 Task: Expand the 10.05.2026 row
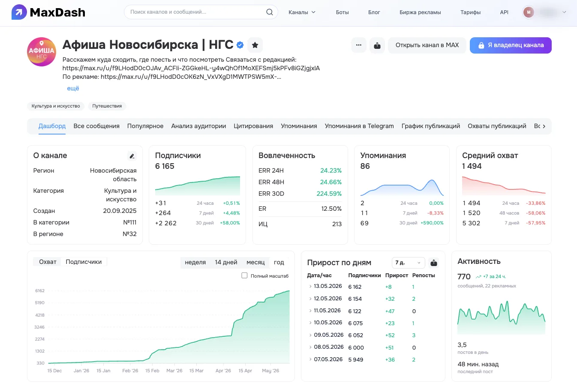coord(310,323)
